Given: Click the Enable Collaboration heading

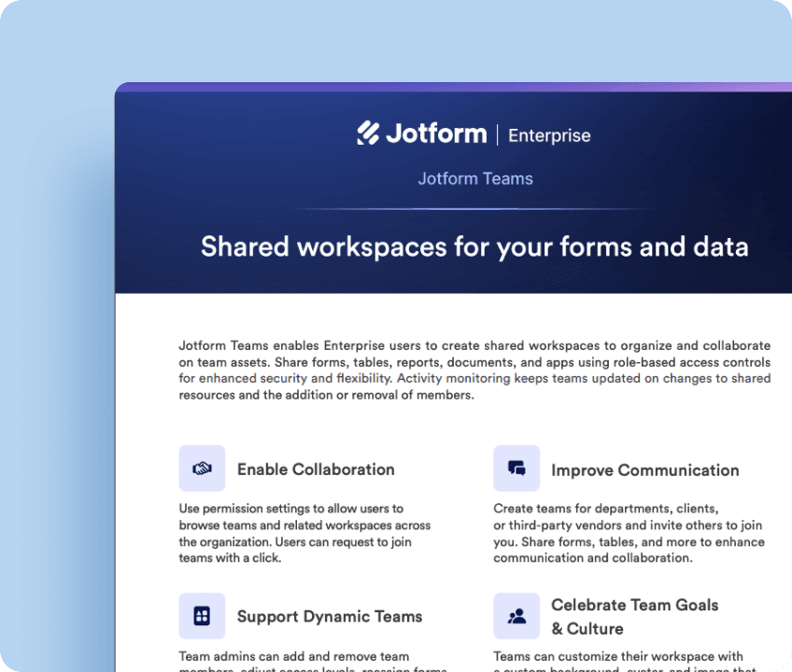Looking at the screenshot, I should coord(316,469).
